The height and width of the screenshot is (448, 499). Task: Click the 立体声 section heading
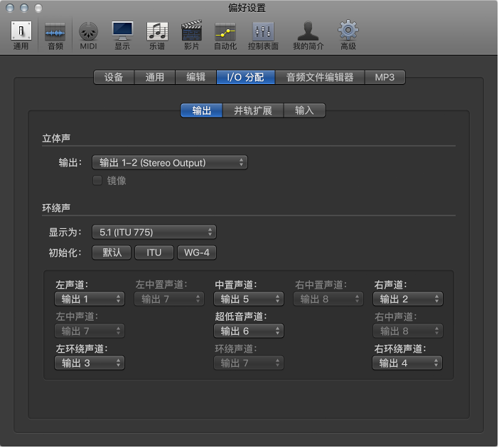(x=56, y=138)
